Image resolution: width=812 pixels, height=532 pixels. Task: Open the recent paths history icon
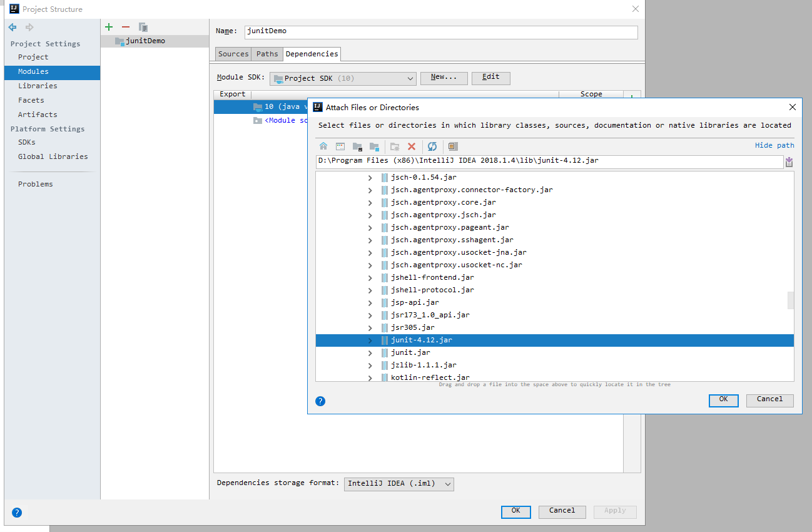click(x=789, y=161)
